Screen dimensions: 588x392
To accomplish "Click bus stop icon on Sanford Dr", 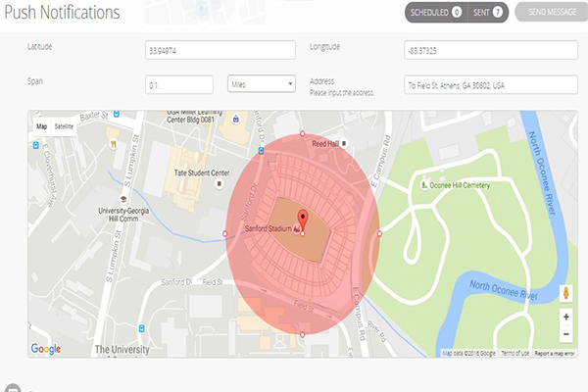I will coord(261,151).
